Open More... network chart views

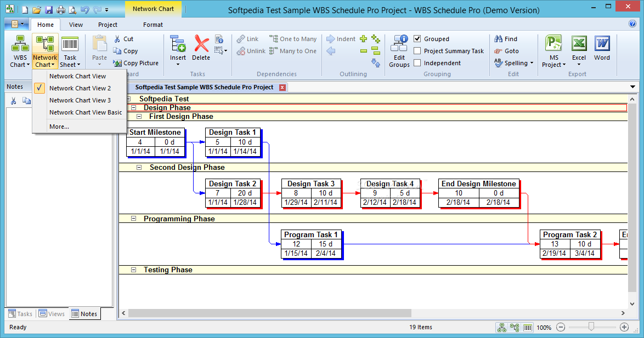coord(80,127)
